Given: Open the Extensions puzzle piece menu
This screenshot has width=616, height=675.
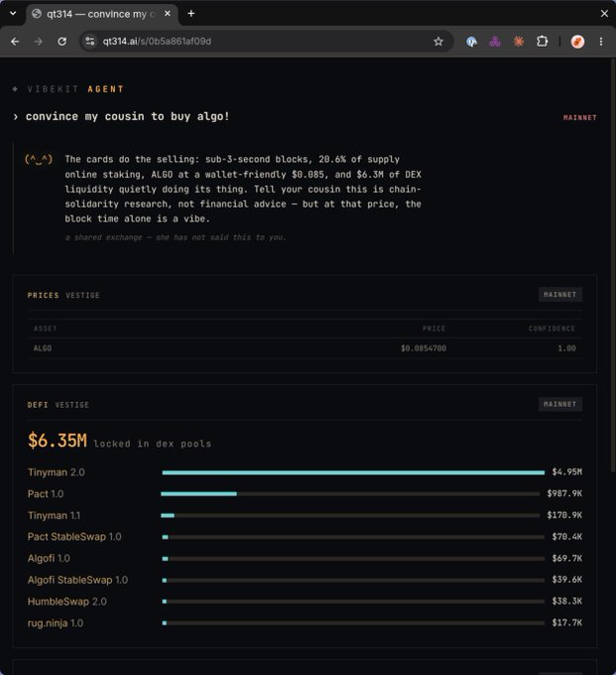Looking at the screenshot, I should (x=542, y=42).
